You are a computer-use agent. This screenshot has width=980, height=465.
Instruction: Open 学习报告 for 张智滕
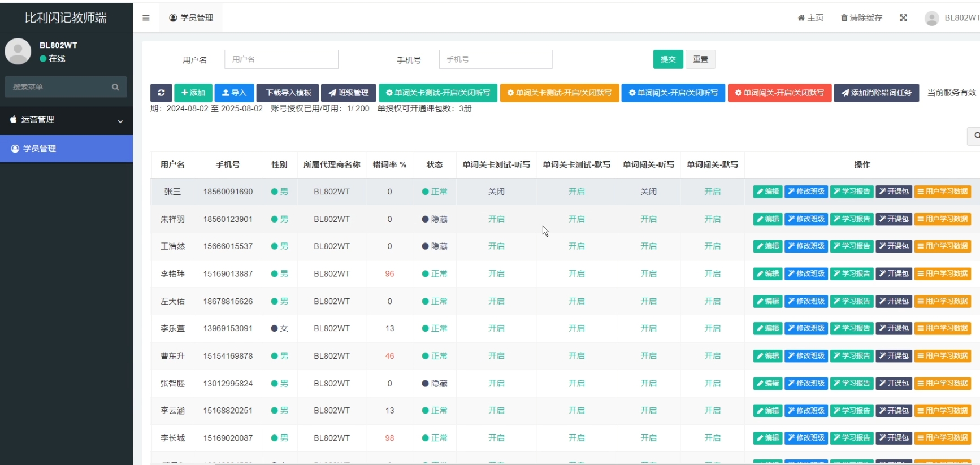(852, 383)
